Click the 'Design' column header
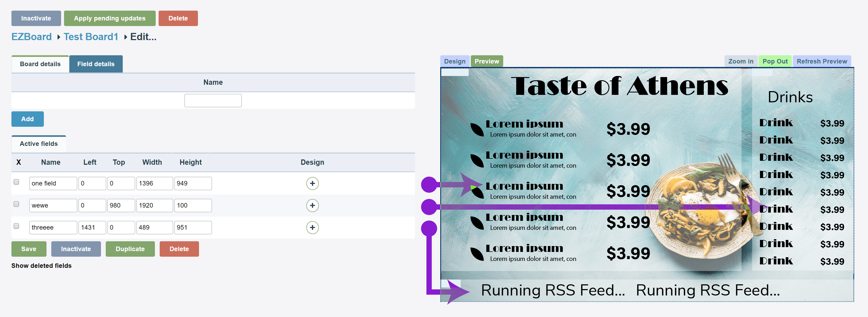 point(312,162)
